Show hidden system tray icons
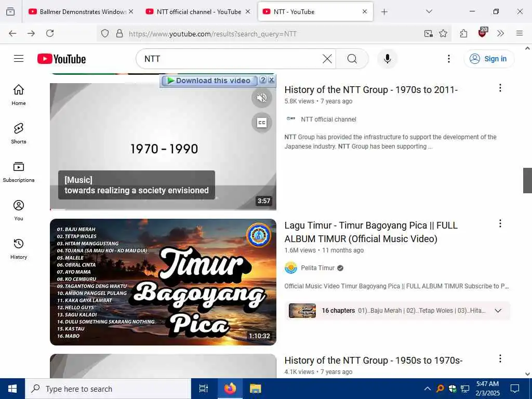This screenshot has width=532, height=399. pos(428,389)
